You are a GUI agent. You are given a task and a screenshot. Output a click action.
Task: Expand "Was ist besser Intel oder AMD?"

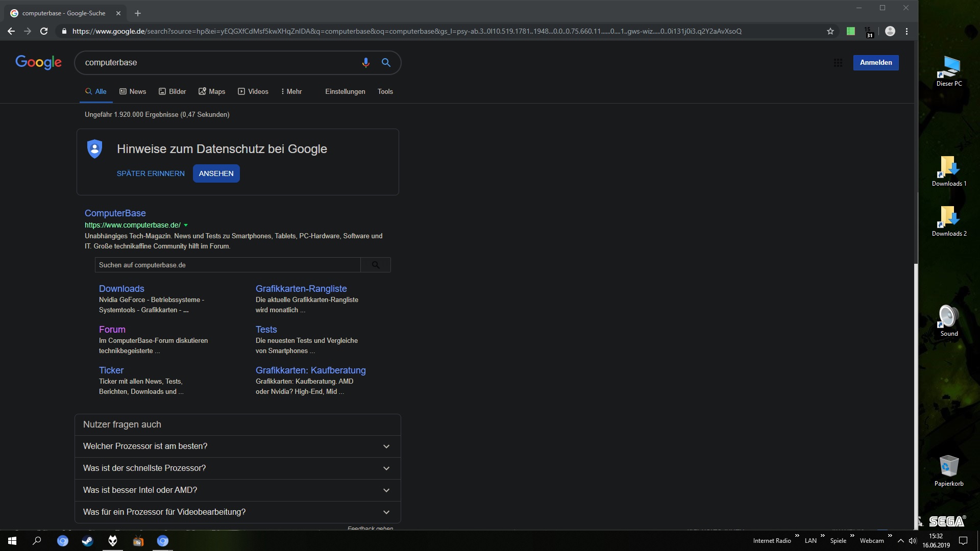386,490
